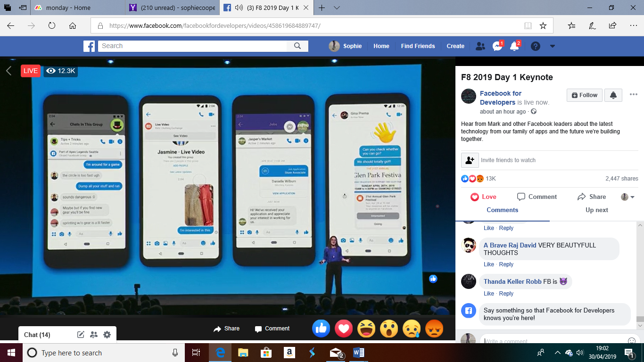Open Sophie profile in header
644x362 pixels.
pyautogui.click(x=346, y=46)
